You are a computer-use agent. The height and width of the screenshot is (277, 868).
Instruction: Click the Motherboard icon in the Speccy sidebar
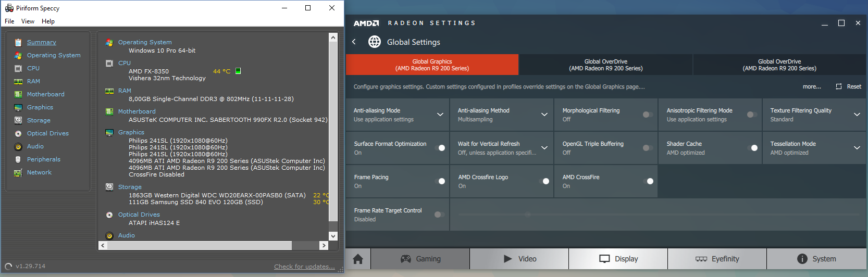[18, 94]
